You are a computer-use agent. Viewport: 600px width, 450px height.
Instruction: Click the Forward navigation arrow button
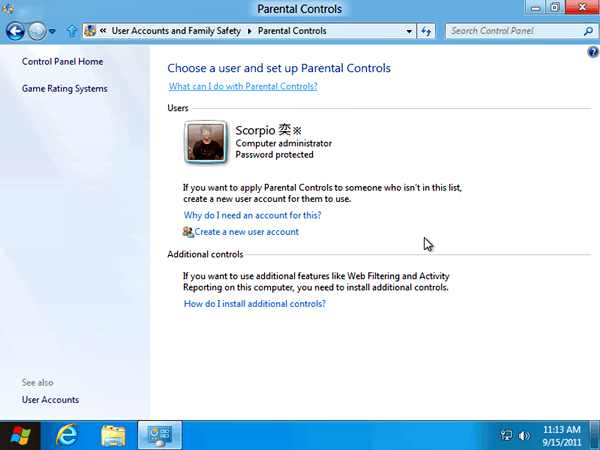(37, 31)
